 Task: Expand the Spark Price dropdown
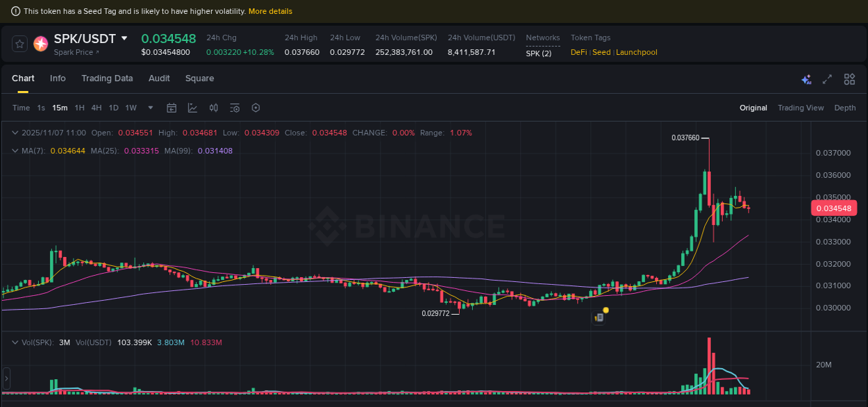[x=75, y=52]
